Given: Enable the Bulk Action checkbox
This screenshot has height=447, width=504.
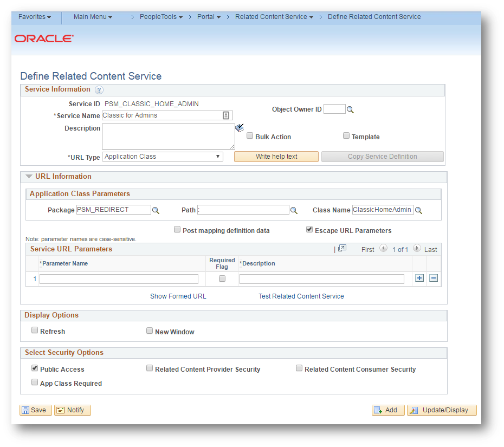Looking at the screenshot, I should point(250,136).
